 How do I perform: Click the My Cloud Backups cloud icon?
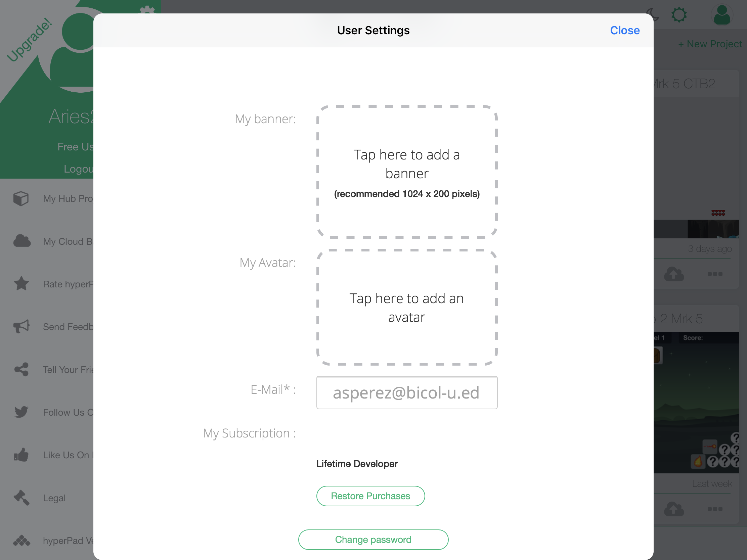coord(22,241)
